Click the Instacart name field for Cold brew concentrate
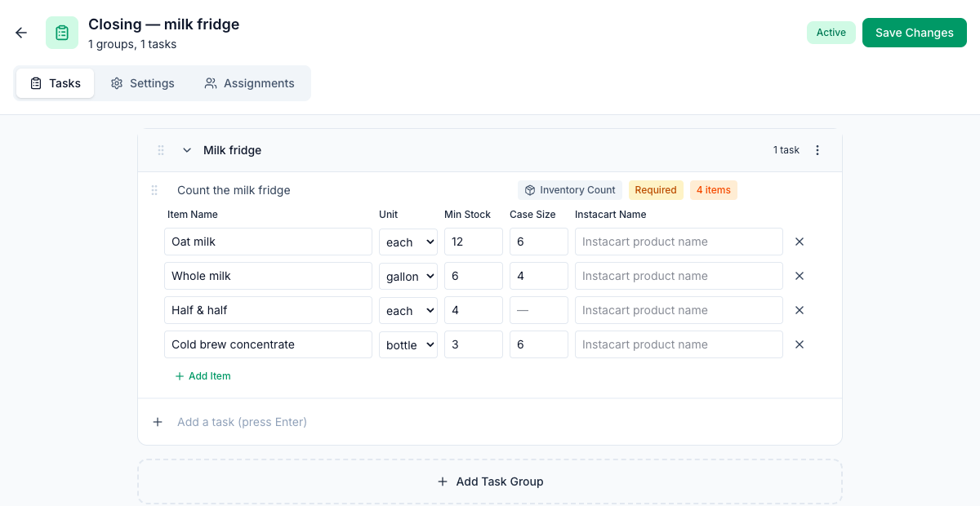 (x=679, y=344)
